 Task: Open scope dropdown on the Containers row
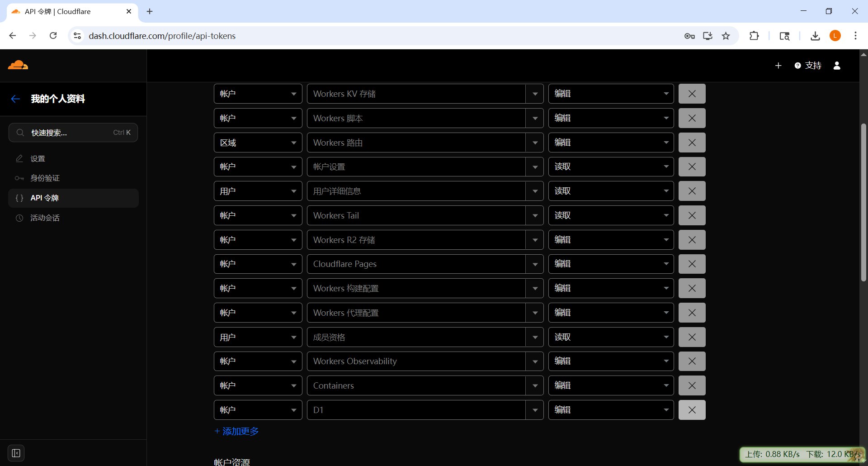point(258,385)
